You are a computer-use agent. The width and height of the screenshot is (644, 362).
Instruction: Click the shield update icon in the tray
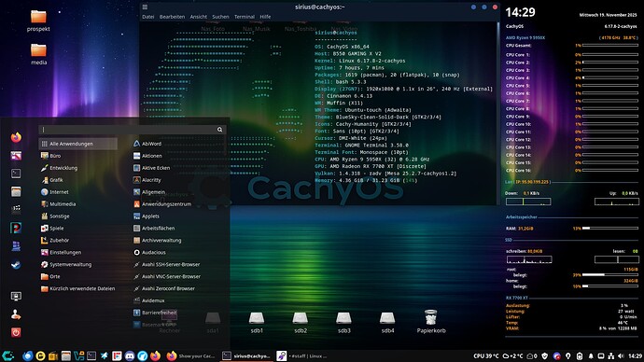[x=545, y=355]
